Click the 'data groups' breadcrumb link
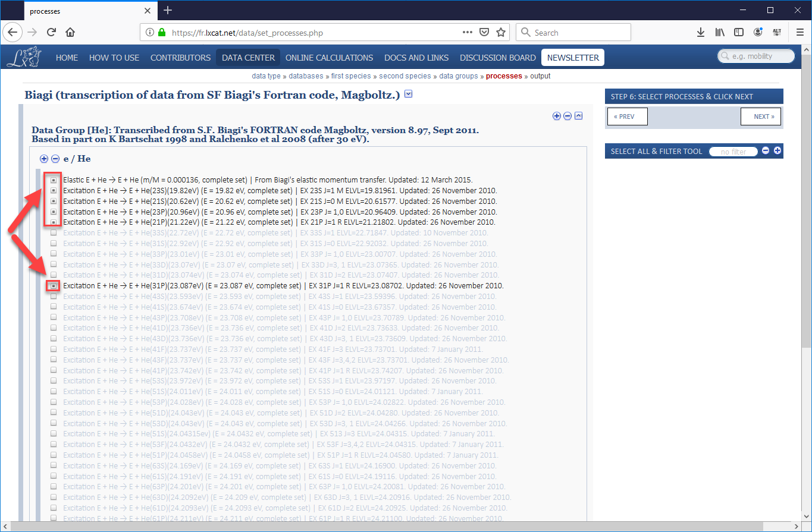 point(458,76)
